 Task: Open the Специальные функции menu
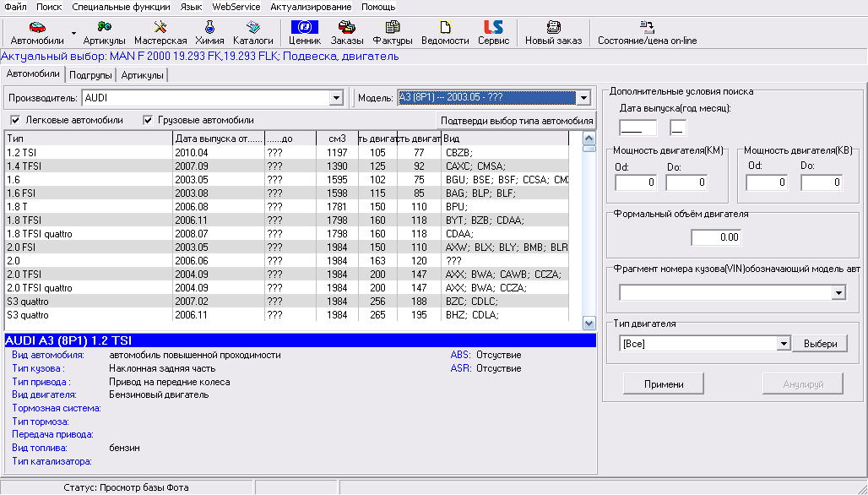[122, 8]
